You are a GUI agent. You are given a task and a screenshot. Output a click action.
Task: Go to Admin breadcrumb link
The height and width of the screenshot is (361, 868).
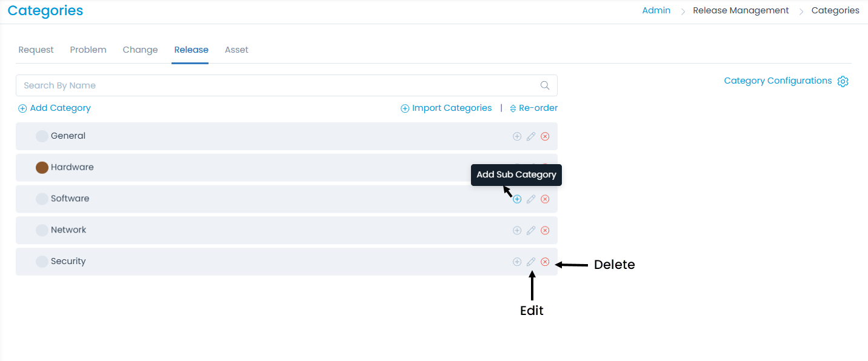tap(656, 10)
